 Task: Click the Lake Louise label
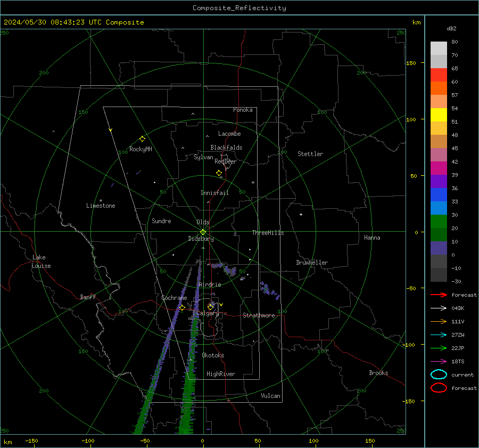41,262
